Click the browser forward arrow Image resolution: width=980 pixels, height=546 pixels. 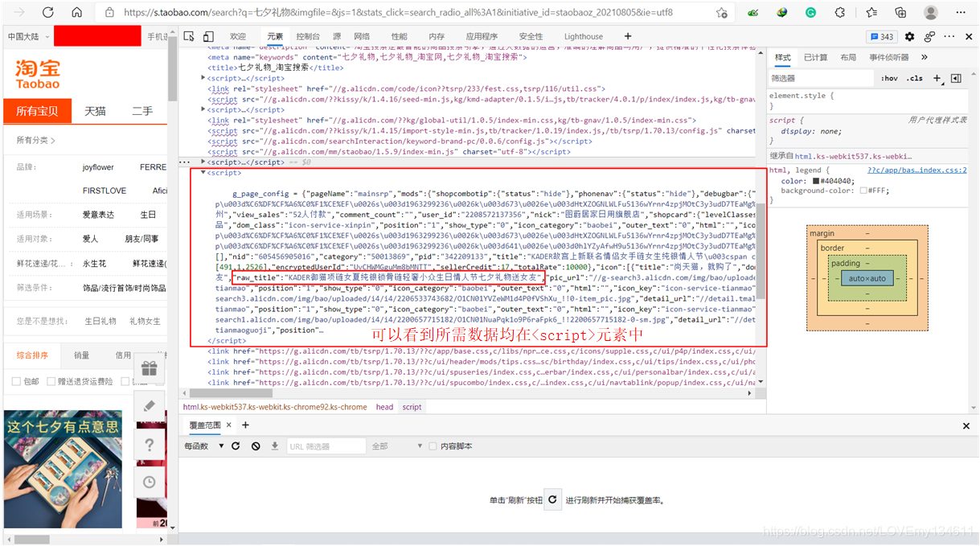click(x=19, y=13)
